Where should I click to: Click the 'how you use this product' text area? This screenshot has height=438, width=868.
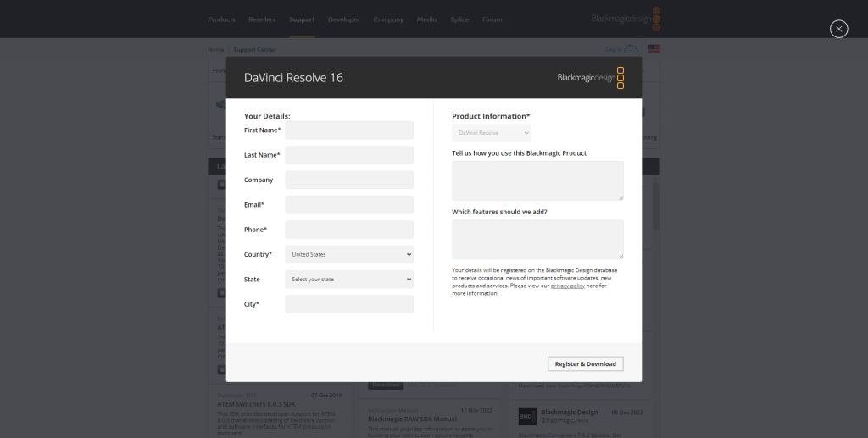(x=538, y=180)
